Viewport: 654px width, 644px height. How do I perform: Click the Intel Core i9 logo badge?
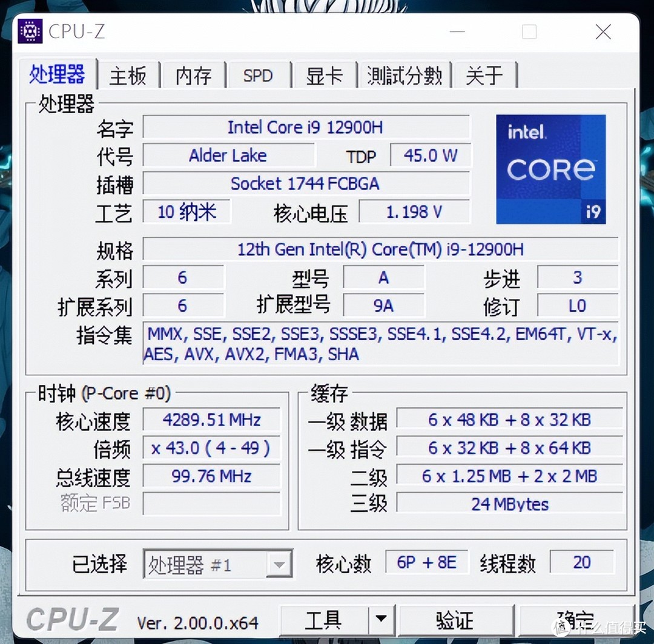[550, 169]
